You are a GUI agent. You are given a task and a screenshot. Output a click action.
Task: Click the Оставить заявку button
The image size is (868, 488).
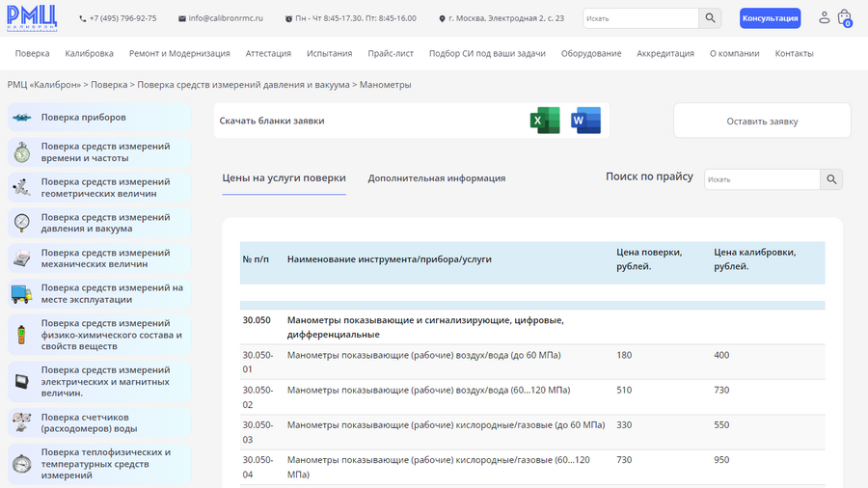[762, 122]
